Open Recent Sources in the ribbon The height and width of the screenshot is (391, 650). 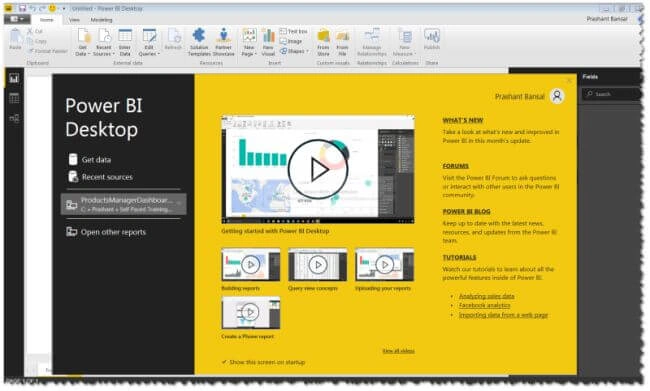104,42
